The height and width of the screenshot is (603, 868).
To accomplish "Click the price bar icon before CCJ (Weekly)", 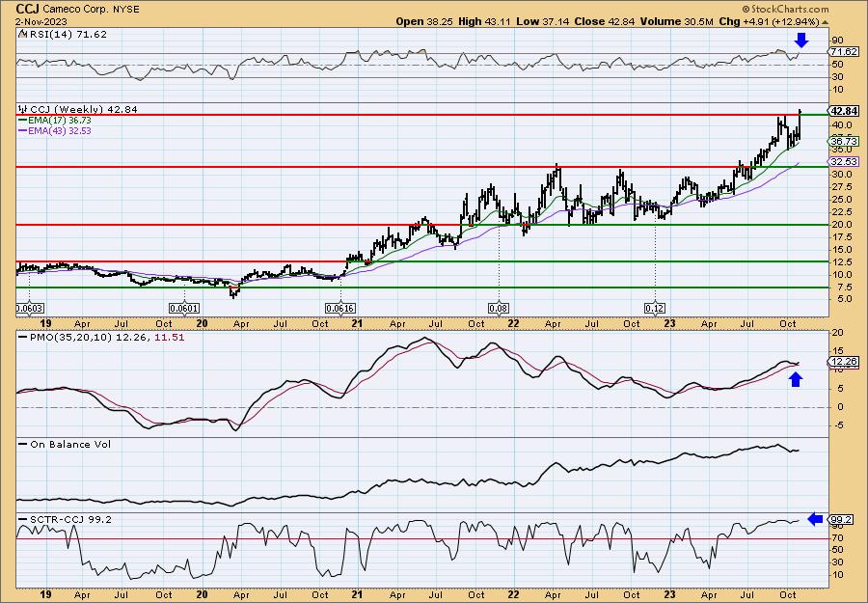I will pos(23,109).
